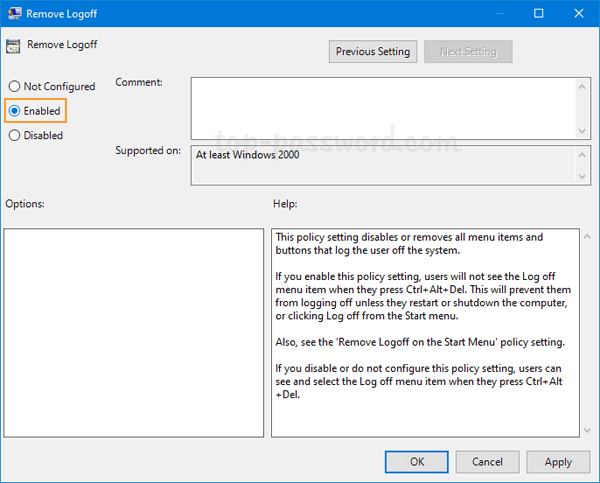Screen dimensions: 600x483
Task: Click inside the Comment text field
Action: pos(383,109)
